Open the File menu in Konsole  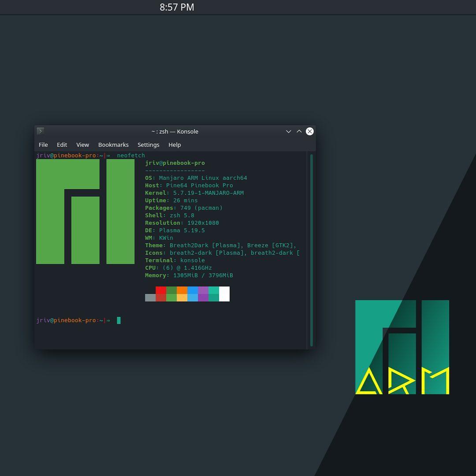(43, 145)
